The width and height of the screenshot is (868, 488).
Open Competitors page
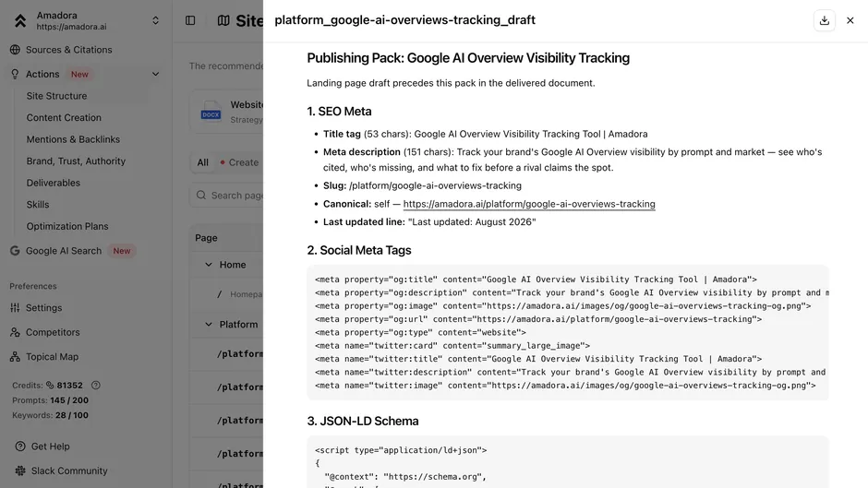pos(53,332)
